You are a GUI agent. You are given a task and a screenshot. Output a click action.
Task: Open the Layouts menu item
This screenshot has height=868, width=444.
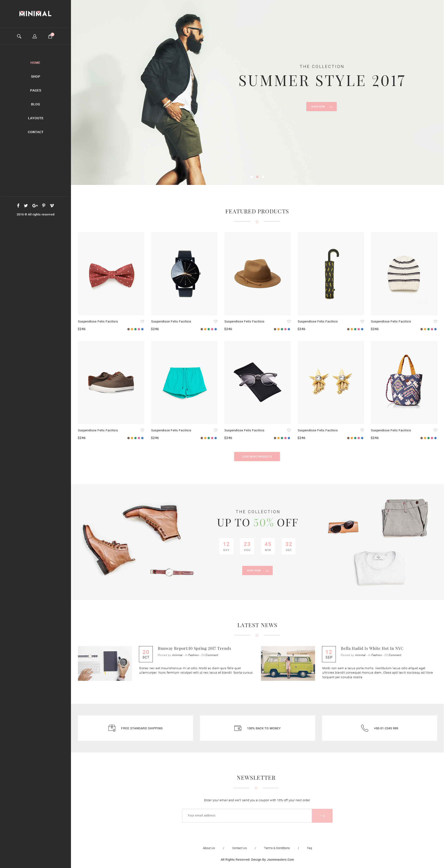35,118
